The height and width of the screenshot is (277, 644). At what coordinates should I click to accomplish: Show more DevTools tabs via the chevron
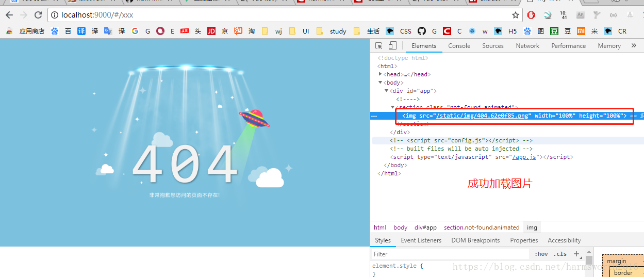[634, 45]
